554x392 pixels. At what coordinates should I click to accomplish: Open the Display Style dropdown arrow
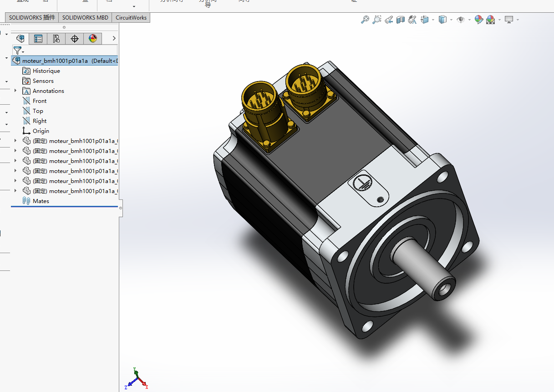[x=451, y=20]
